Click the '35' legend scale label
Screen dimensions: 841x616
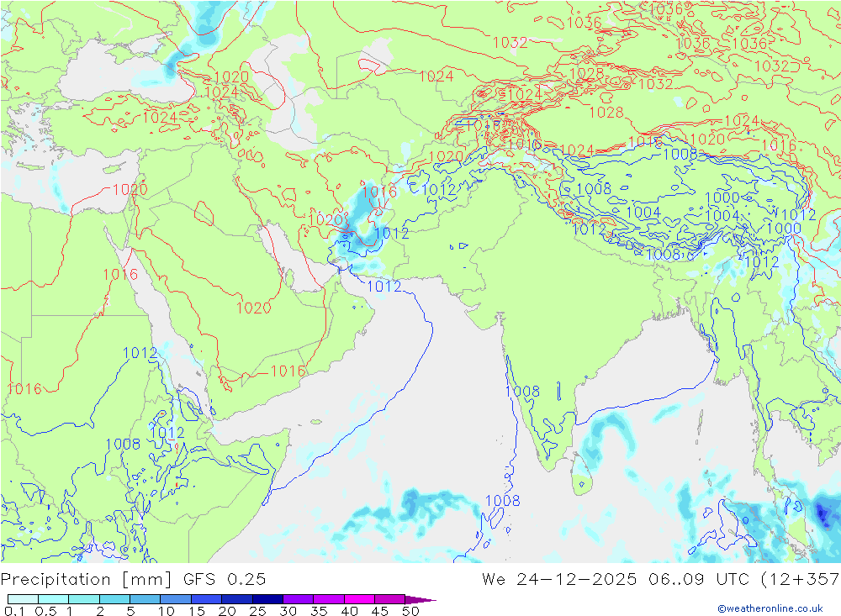coord(319,611)
